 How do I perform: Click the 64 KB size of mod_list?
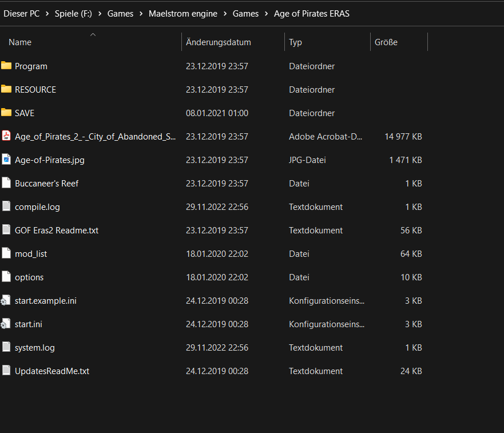411,254
